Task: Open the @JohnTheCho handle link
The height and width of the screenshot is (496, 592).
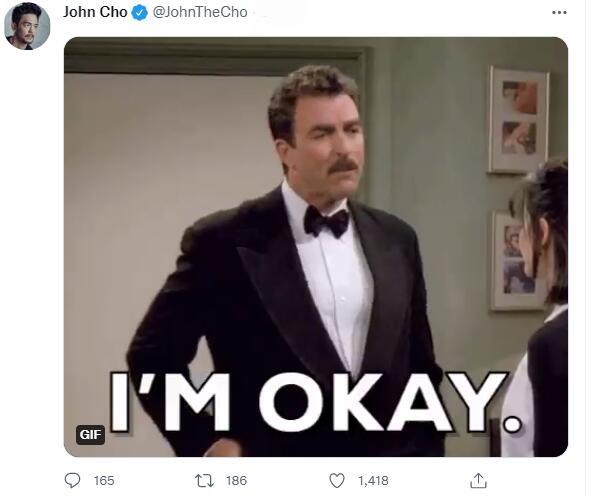Action: 200,12
